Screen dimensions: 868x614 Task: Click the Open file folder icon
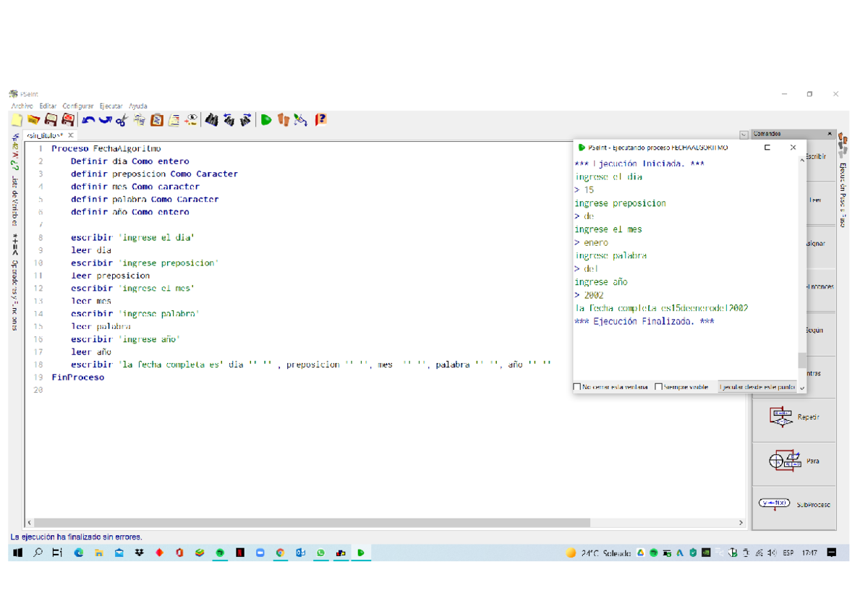[33, 120]
